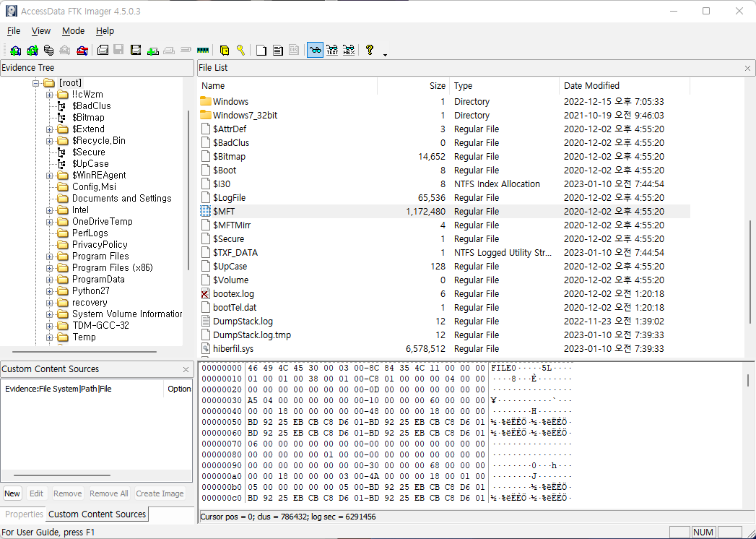The image size is (756, 539).
Task: Select the $Secure item icon in tree
Action: coord(61,152)
